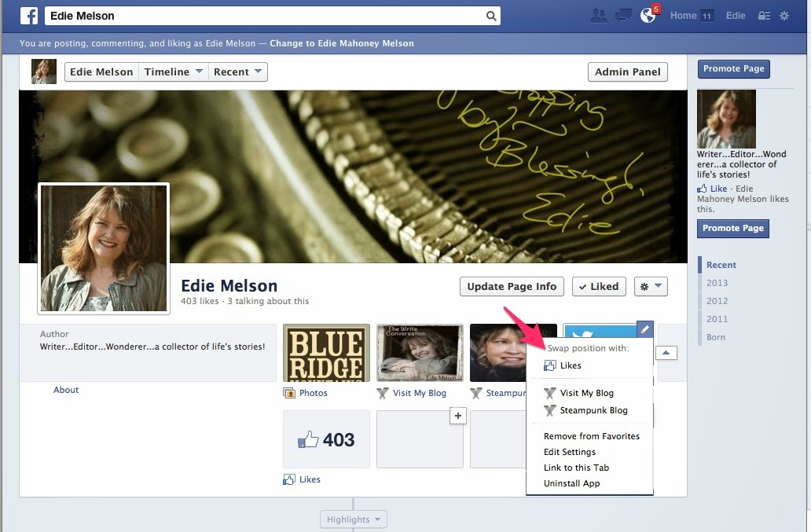The height and width of the screenshot is (532, 811).
Task: Select Steampunk Blog in swap menu
Action: (x=594, y=410)
